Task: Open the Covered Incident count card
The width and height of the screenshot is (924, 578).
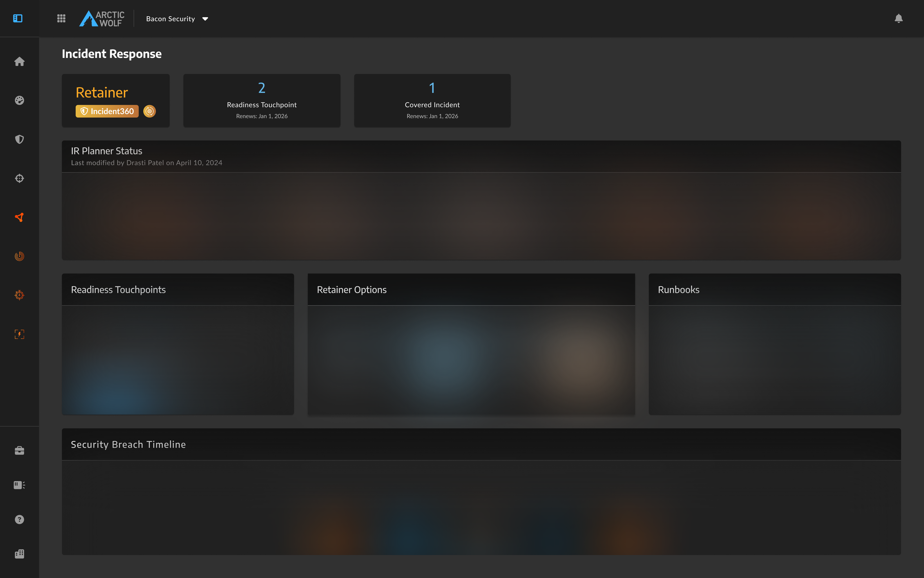Action: (x=432, y=101)
